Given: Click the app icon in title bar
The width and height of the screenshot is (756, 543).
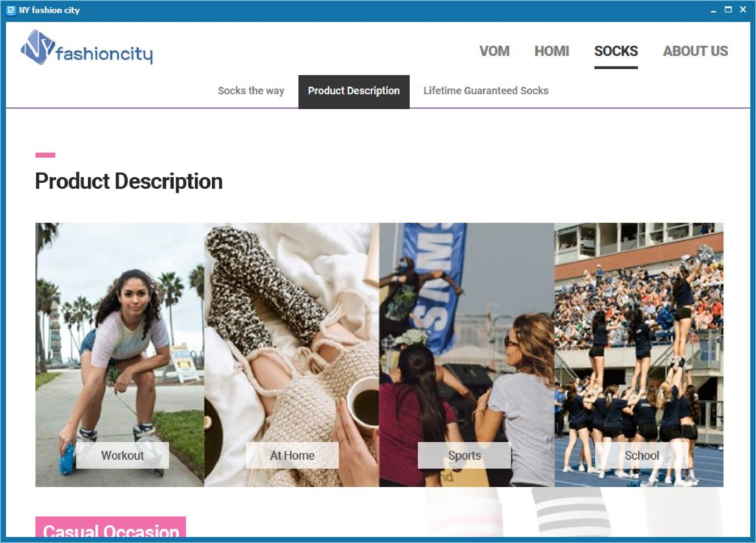Looking at the screenshot, I should pos(11,10).
